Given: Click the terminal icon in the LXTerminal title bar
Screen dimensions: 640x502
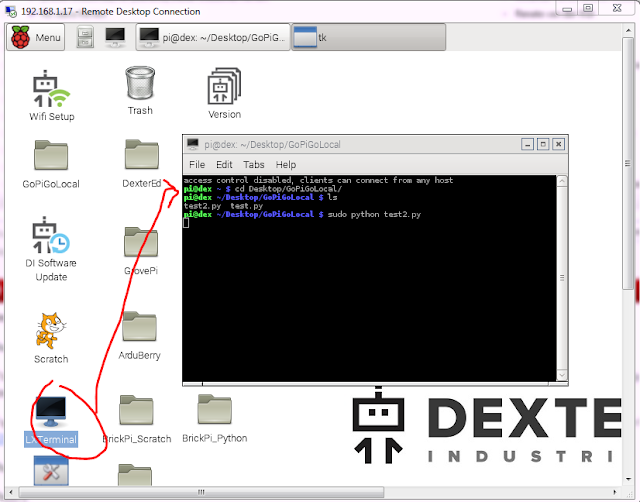Looking at the screenshot, I should [x=193, y=144].
